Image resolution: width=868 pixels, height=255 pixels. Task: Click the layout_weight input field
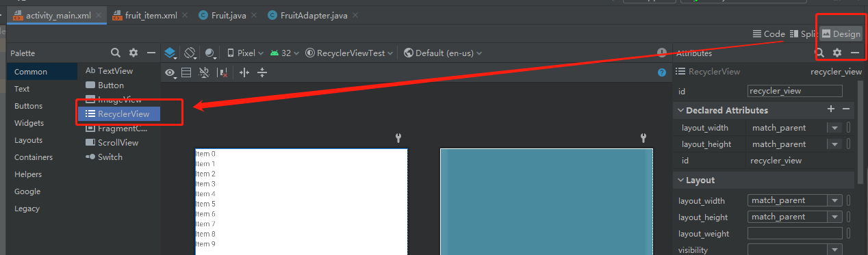click(x=795, y=233)
